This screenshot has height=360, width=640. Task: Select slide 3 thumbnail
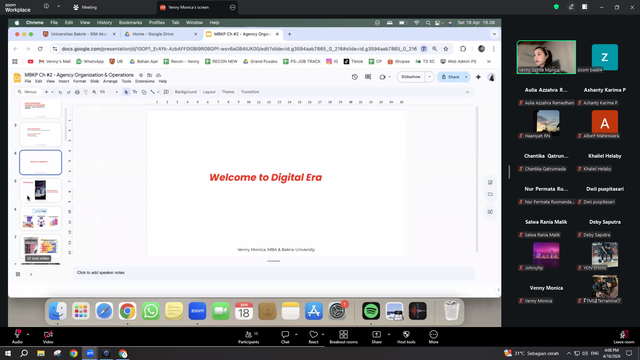pos(40,134)
